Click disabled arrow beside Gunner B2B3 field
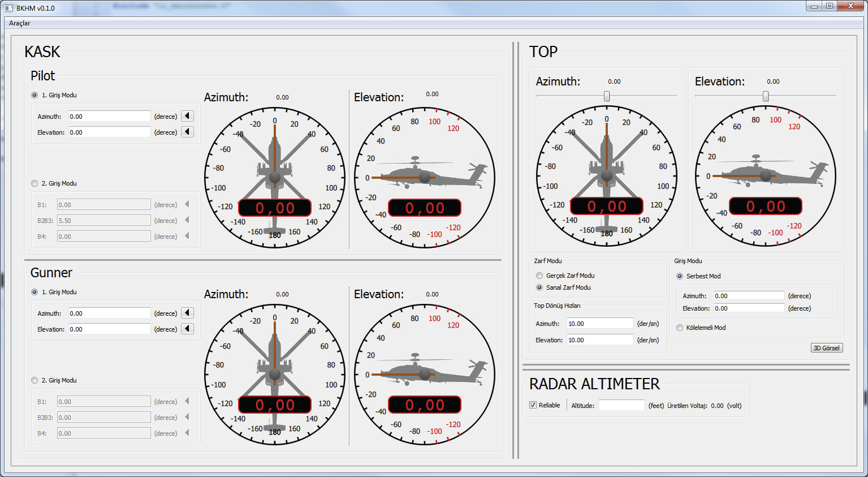The image size is (868, 477). pyautogui.click(x=187, y=417)
